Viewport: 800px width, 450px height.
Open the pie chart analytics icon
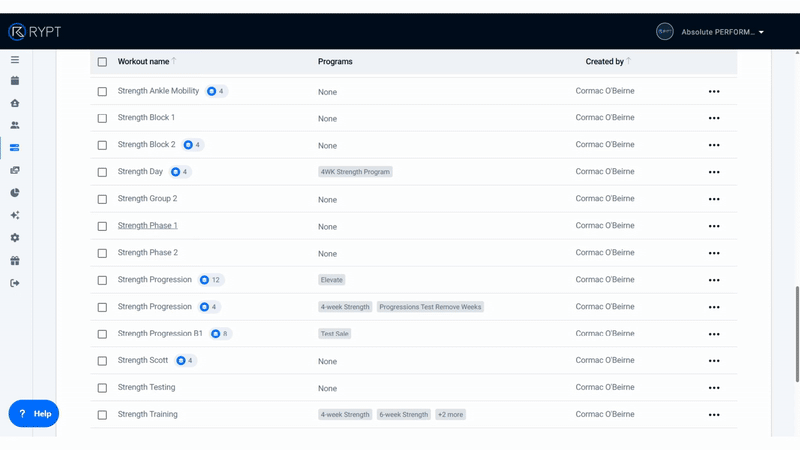point(15,193)
